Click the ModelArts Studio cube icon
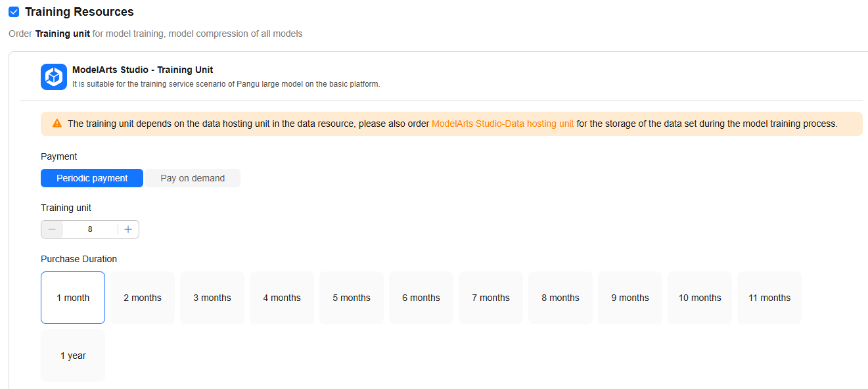868x389 pixels. [x=54, y=77]
